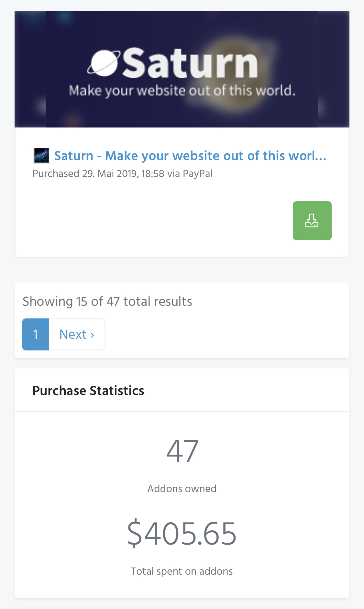The image size is (364, 609).
Task: Click the Addons owned label
Action: [182, 489]
